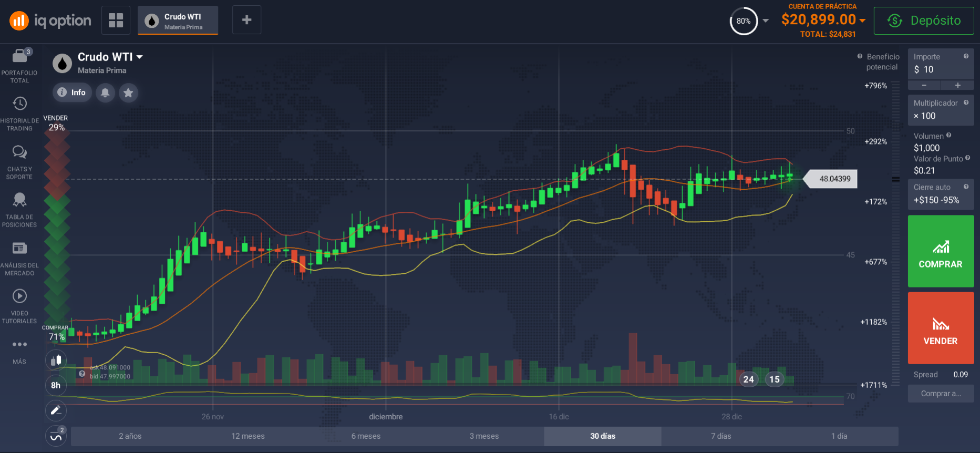Select the 7 días time range
980x453 pixels.
(721, 436)
